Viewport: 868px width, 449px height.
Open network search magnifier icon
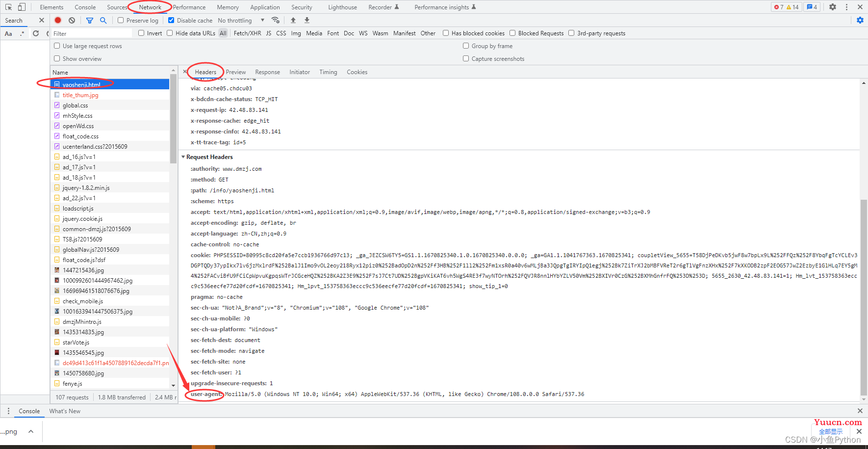103,20
